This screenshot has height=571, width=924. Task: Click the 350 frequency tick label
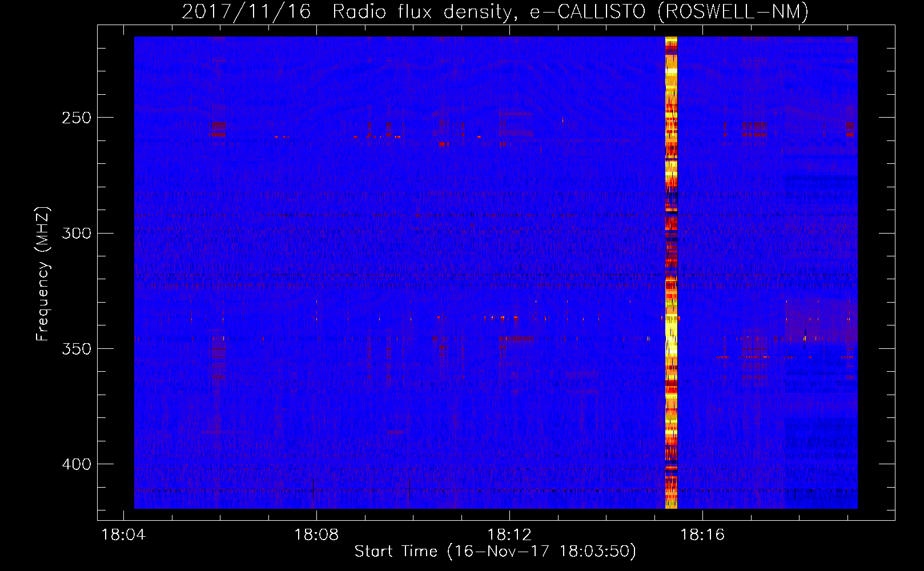(x=77, y=348)
